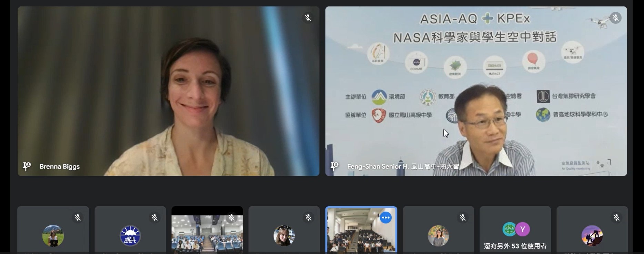Click the label 'Feng-Shan Senior H. 鳳山高中-蕭大智'
This screenshot has width=644, height=254.
click(x=403, y=167)
